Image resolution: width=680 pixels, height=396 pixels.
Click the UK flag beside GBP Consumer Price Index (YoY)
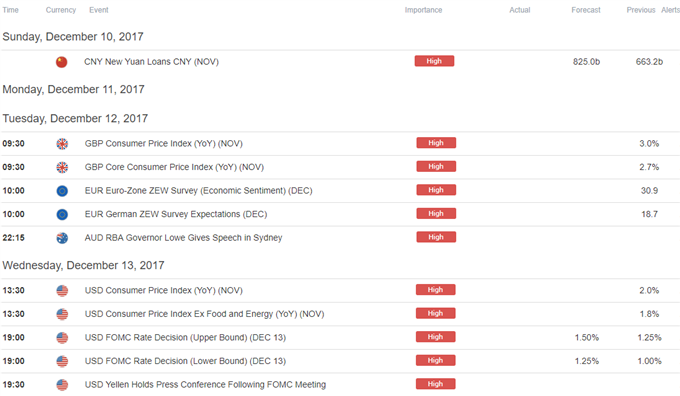coord(62,144)
